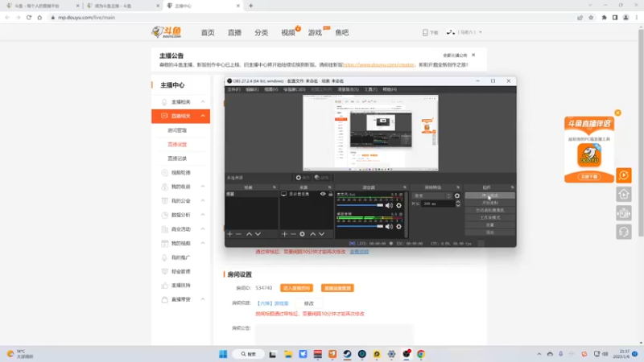Mute the bottom mixer audio channel
Screen dimensions: 644x362
pyautogui.click(x=389, y=227)
